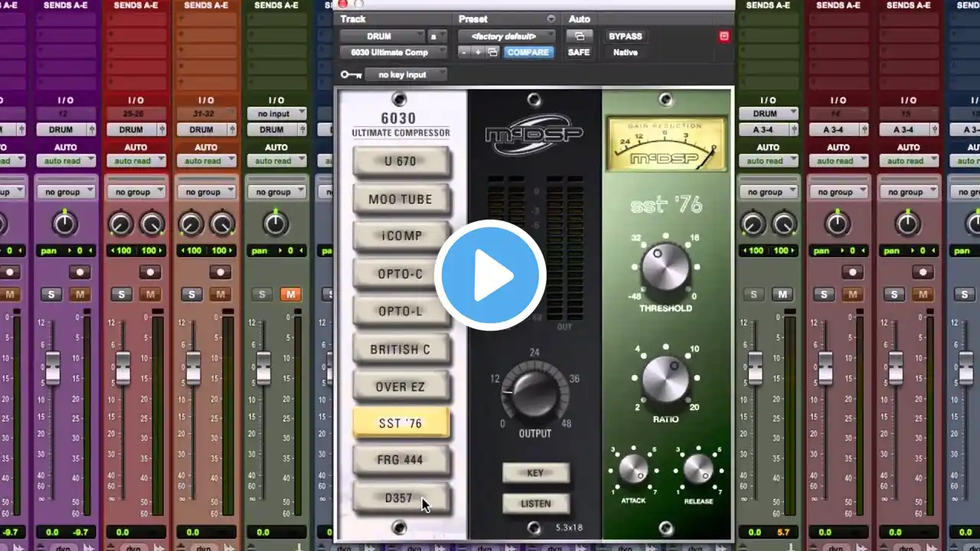980x551 pixels.
Task: Click the copy settings icon left of COMPARE
Action: click(492, 52)
